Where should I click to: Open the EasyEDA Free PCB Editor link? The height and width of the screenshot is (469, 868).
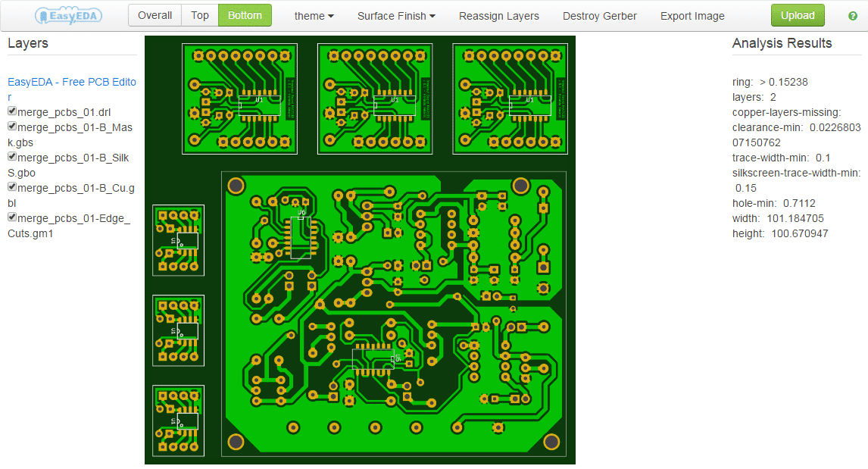72,82
